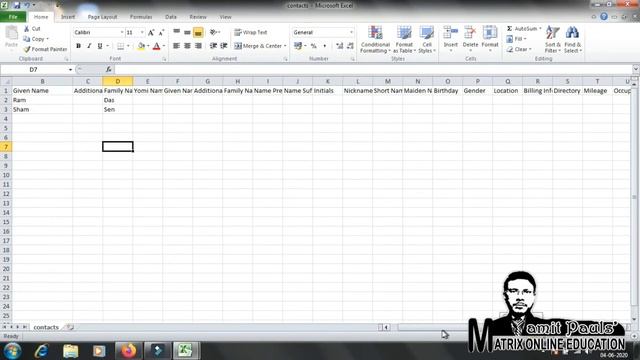Apply the red font color

click(x=156, y=46)
